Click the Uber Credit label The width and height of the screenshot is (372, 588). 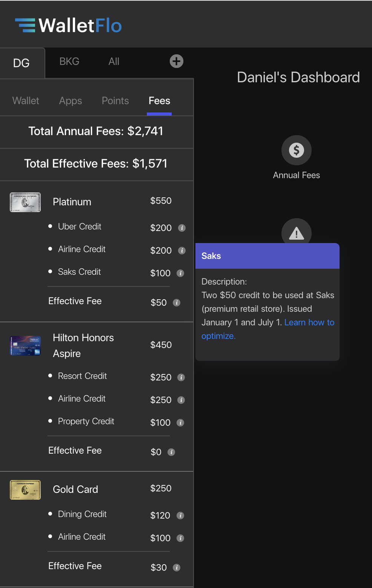tap(80, 226)
